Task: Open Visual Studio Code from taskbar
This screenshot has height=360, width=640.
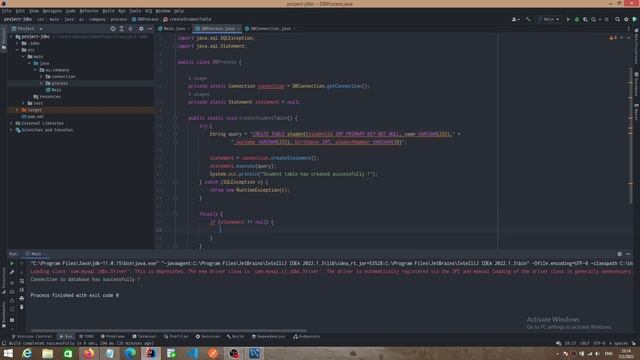Action: click(x=193, y=353)
